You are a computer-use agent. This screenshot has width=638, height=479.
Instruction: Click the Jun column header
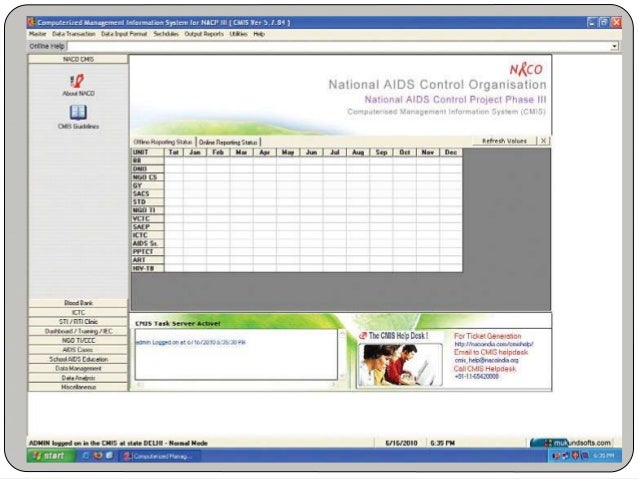click(x=311, y=152)
